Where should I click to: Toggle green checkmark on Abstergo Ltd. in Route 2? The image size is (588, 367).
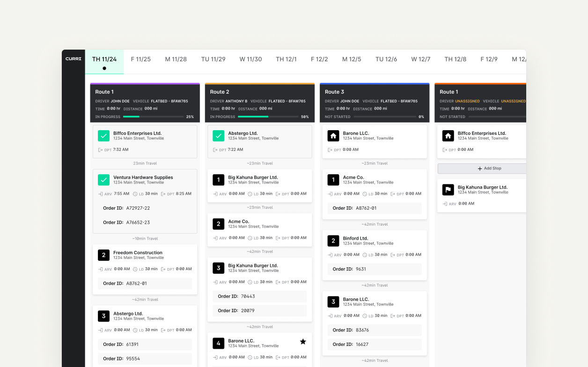pyautogui.click(x=218, y=136)
